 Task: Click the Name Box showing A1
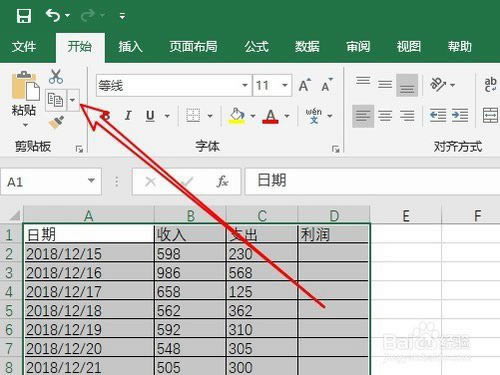(51, 182)
